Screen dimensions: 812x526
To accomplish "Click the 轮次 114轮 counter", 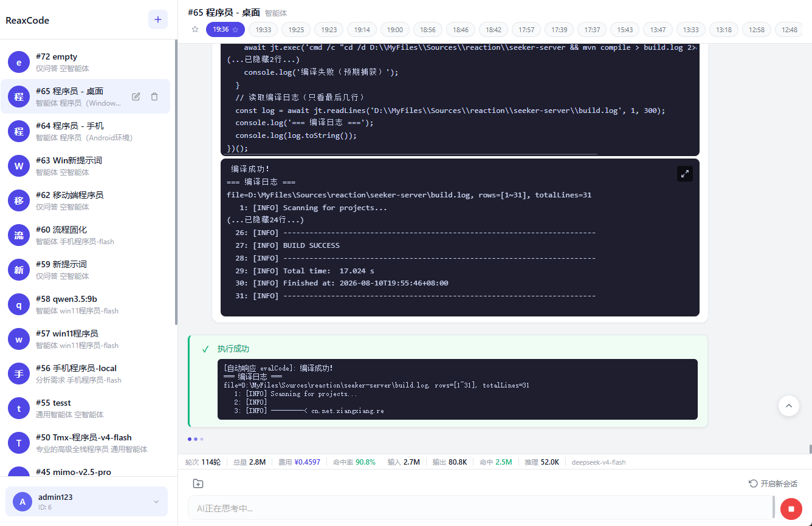I will tap(203, 462).
